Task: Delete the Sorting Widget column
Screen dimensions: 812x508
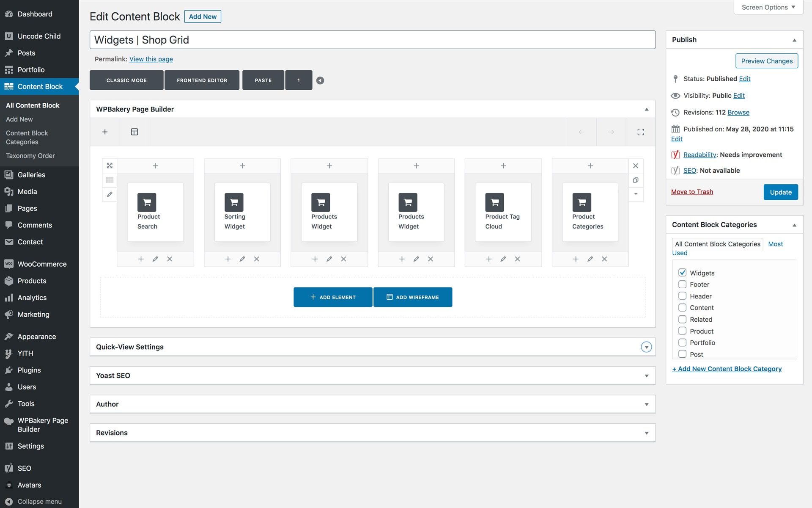Action: 256,259
